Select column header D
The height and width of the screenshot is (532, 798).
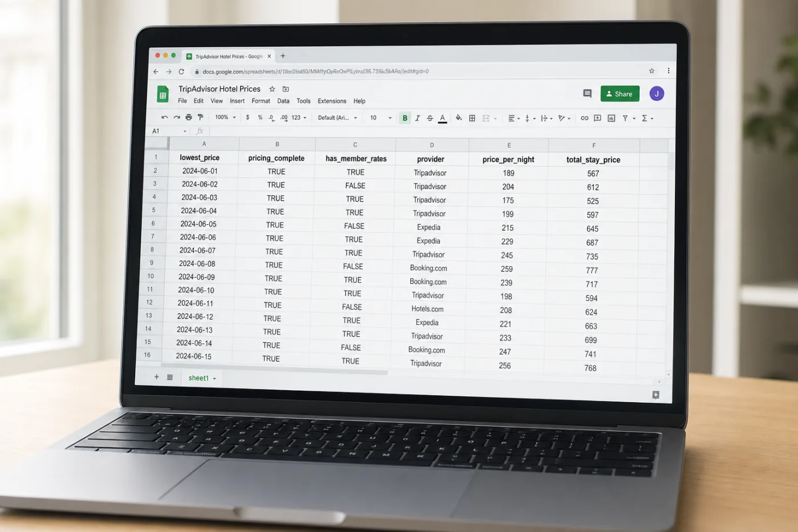pyautogui.click(x=432, y=145)
